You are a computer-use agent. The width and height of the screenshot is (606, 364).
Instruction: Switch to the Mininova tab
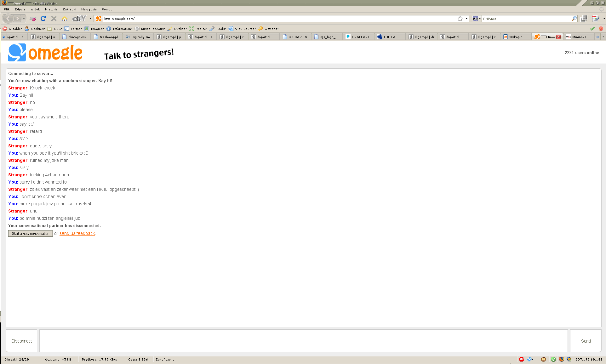579,37
